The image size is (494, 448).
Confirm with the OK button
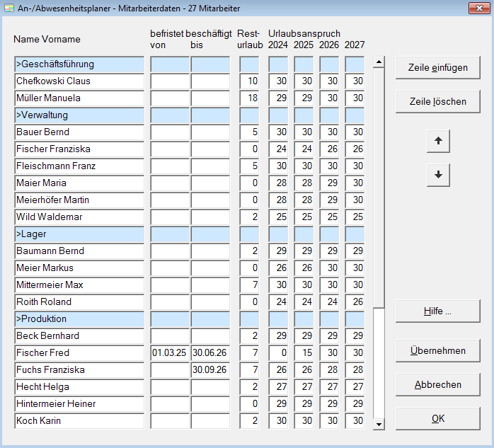pyautogui.click(x=438, y=419)
